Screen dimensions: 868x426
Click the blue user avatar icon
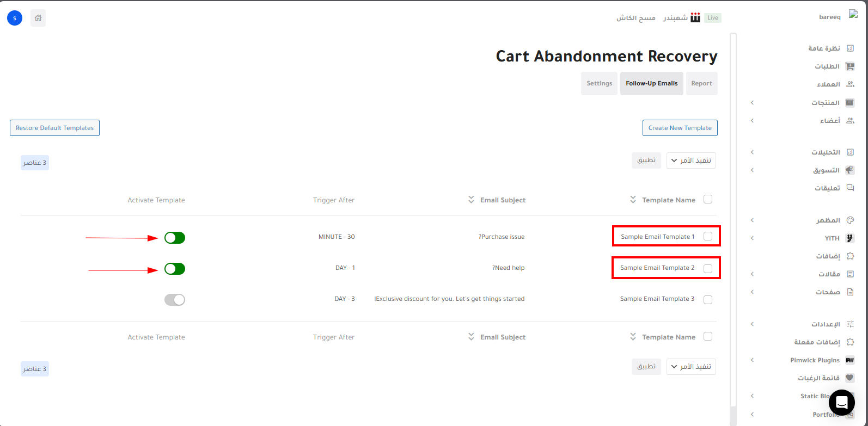click(15, 18)
